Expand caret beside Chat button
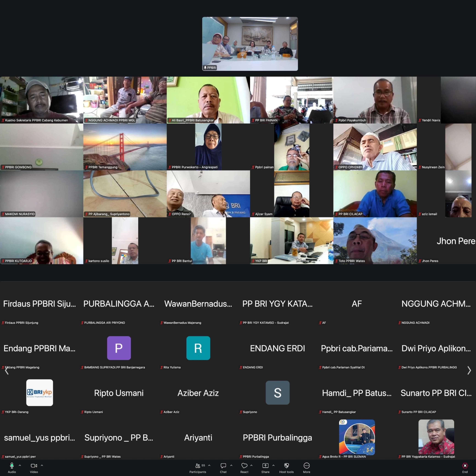The width and height of the screenshot is (476, 476). tap(231, 465)
